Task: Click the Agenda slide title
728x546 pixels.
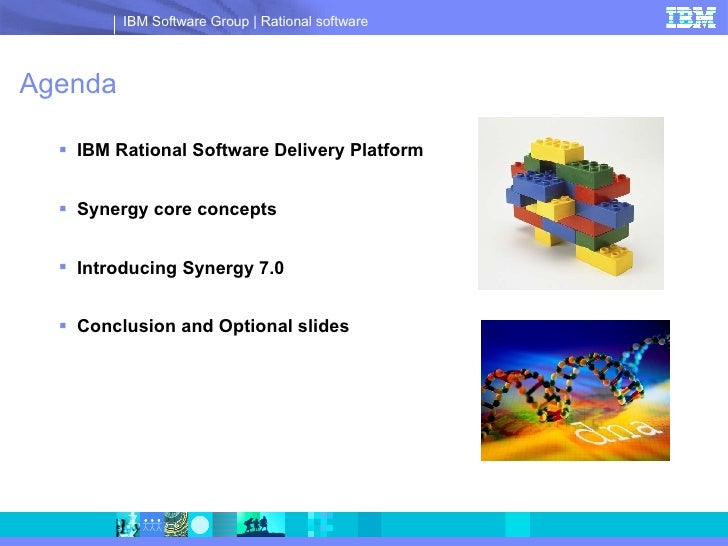Action: pyautogui.click(x=68, y=84)
